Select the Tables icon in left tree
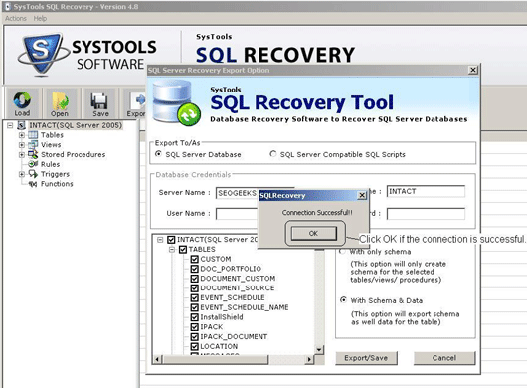 point(33,135)
